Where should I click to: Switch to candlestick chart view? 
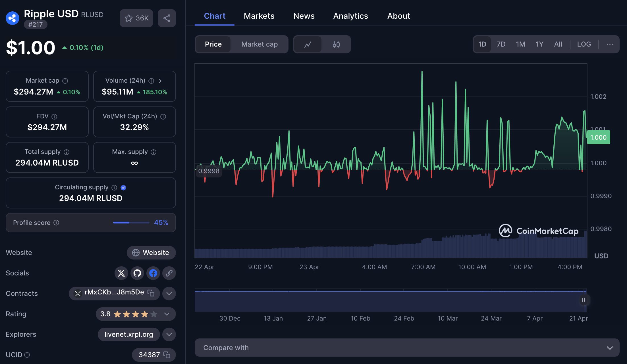[336, 44]
